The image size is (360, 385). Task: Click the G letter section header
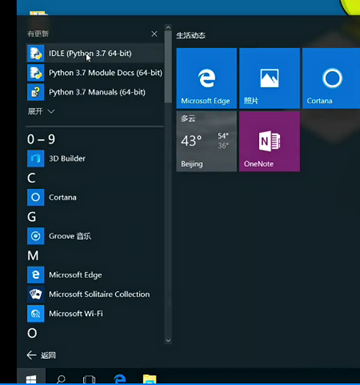coord(32,217)
